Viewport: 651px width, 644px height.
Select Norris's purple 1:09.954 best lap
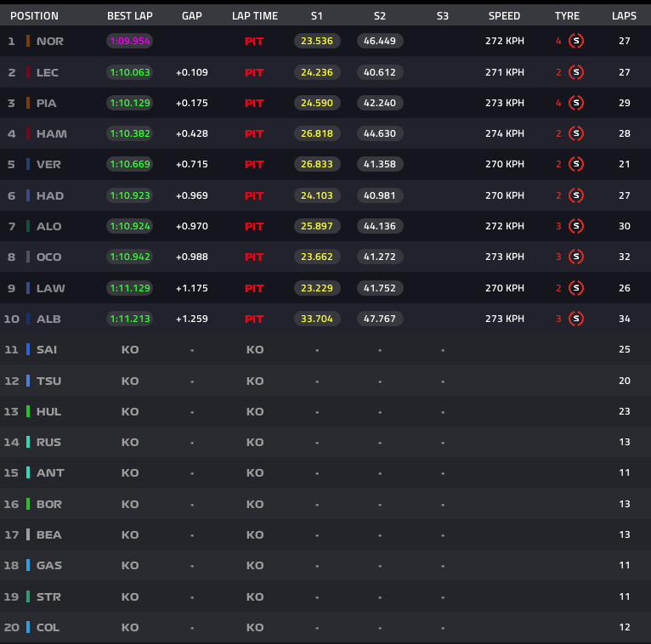click(130, 41)
